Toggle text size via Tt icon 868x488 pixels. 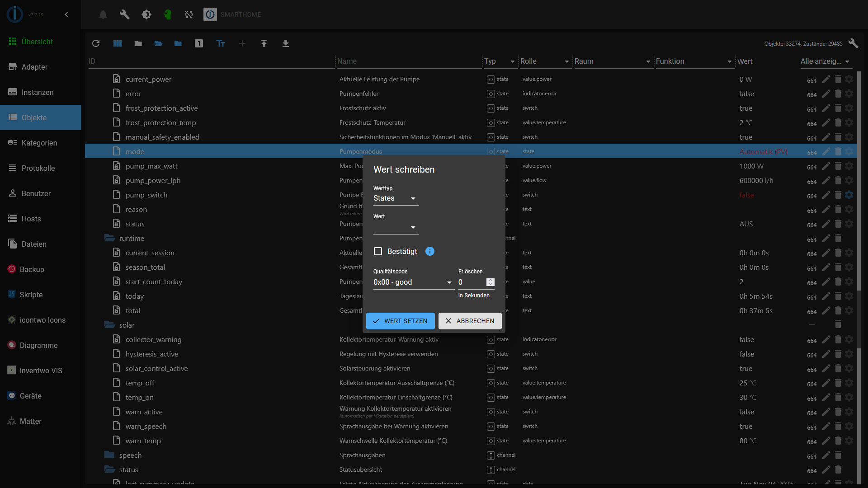220,43
